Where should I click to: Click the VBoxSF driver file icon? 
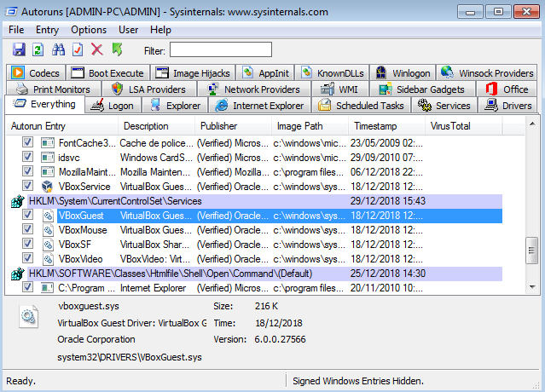(48, 245)
